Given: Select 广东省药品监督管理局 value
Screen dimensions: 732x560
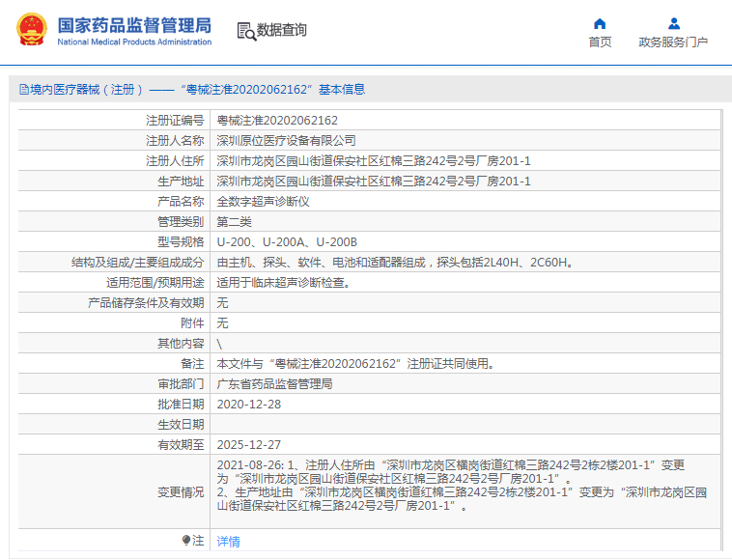Looking at the screenshot, I should [274, 383].
